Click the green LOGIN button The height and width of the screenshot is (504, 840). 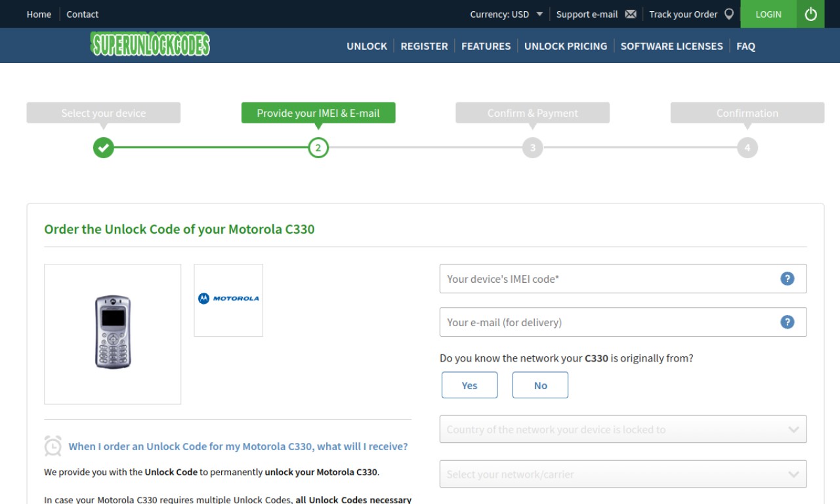click(768, 14)
